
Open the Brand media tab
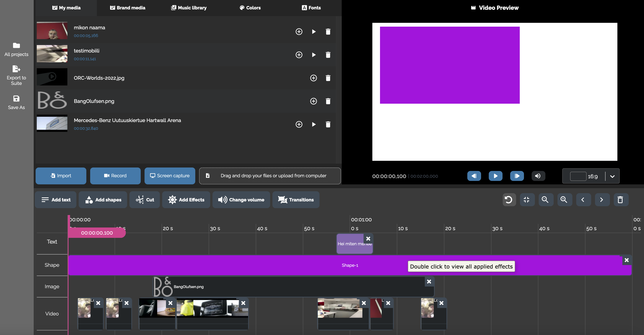pyautogui.click(x=127, y=8)
